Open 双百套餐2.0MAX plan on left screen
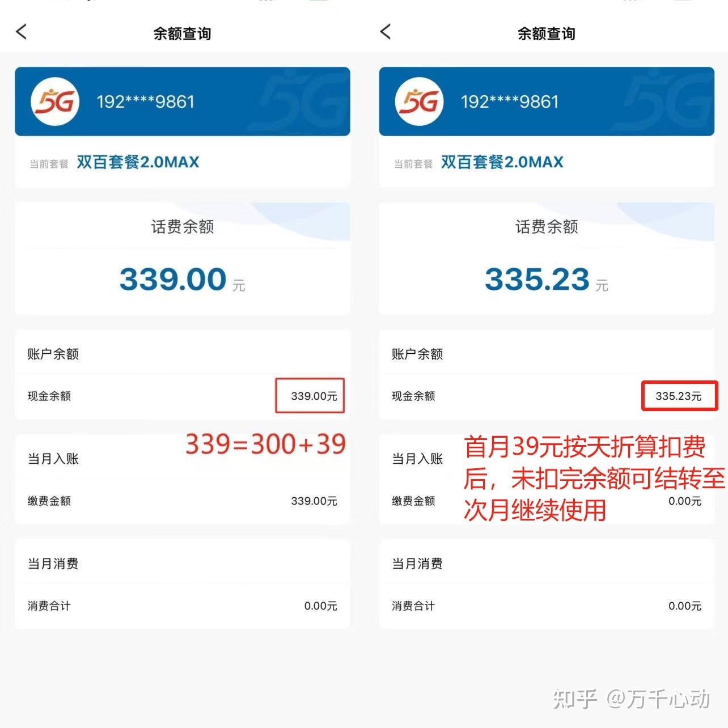The height and width of the screenshot is (728, 728). click(x=138, y=162)
